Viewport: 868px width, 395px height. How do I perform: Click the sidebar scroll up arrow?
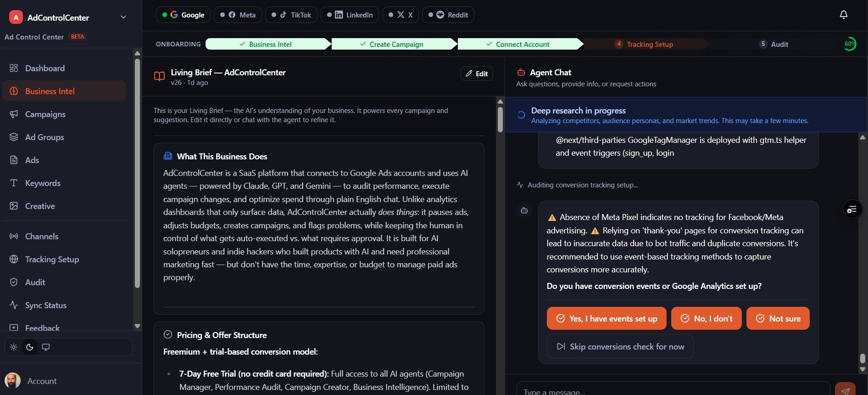[x=137, y=53]
